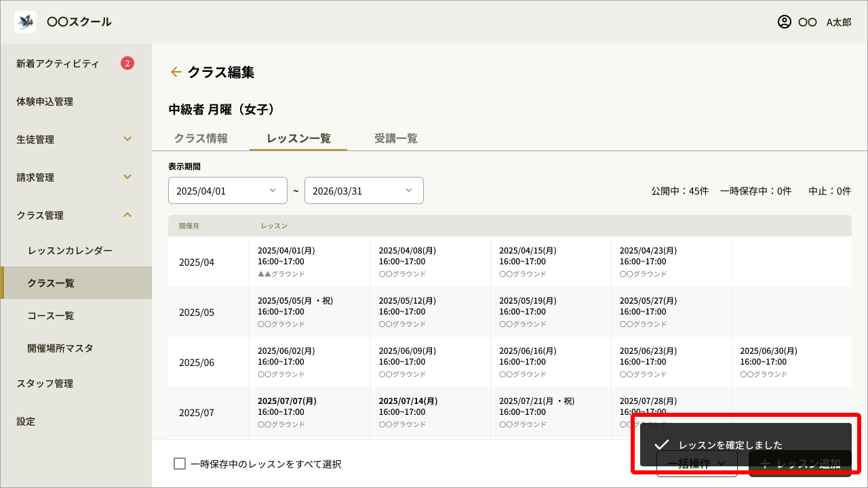Viewport: 868px width, 488px height.
Task: Open the user account profile icon
Action: tap(785, 22)
